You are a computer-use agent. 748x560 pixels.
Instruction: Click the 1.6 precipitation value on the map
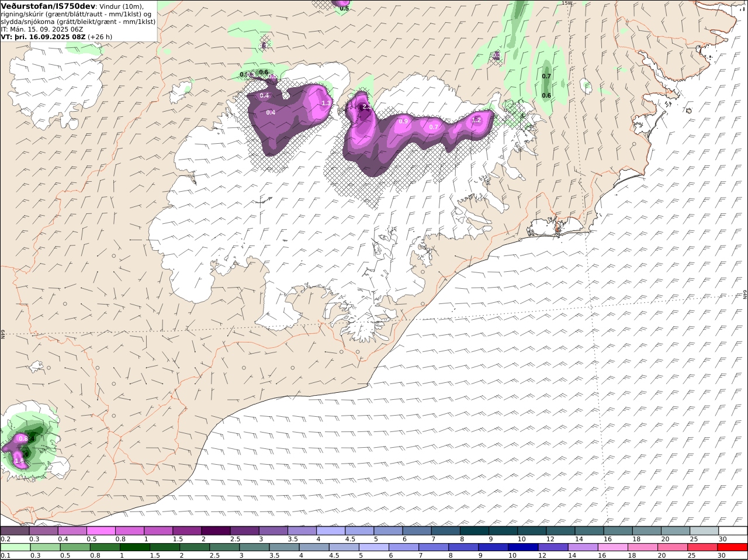(x=19, y=461)
